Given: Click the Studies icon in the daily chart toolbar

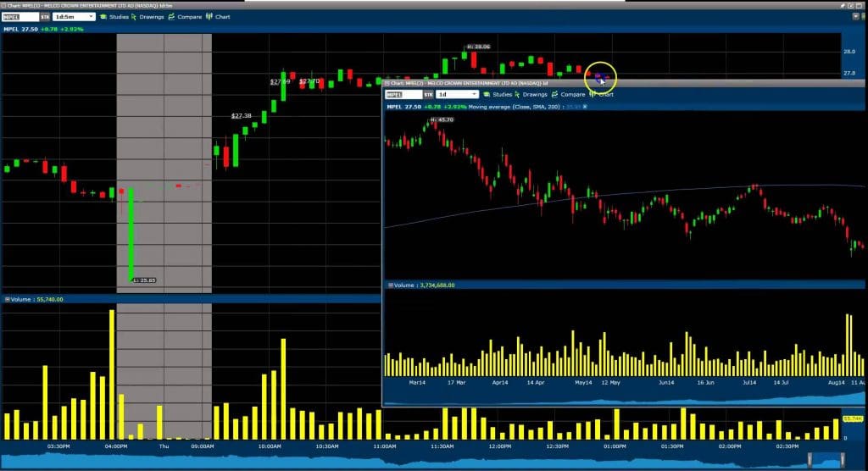Looking at the screenshot, I should tap(487, 94).
